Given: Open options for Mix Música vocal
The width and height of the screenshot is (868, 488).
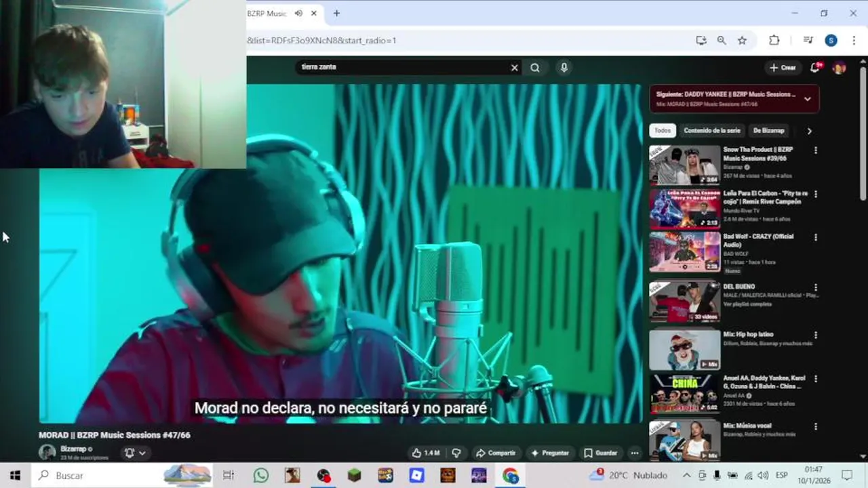Looking at the screenshot, I should pyautogui.click(x=815, y=426).
